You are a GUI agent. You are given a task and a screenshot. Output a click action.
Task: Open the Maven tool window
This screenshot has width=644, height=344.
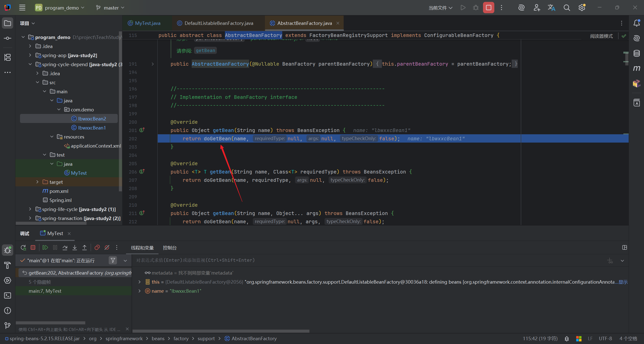(636, 68)
